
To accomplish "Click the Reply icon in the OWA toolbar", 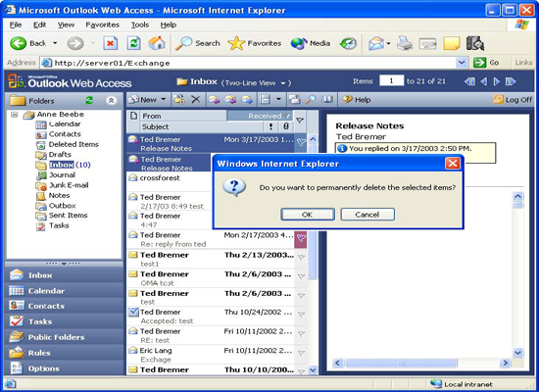I will pyautogui.click(x=214, y=100).
